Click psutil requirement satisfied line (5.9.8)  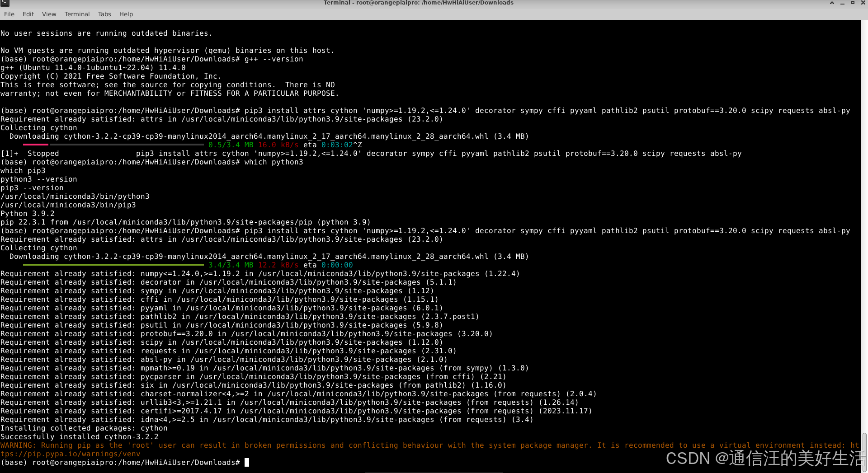pyautogui.click(x=222, y=325)
